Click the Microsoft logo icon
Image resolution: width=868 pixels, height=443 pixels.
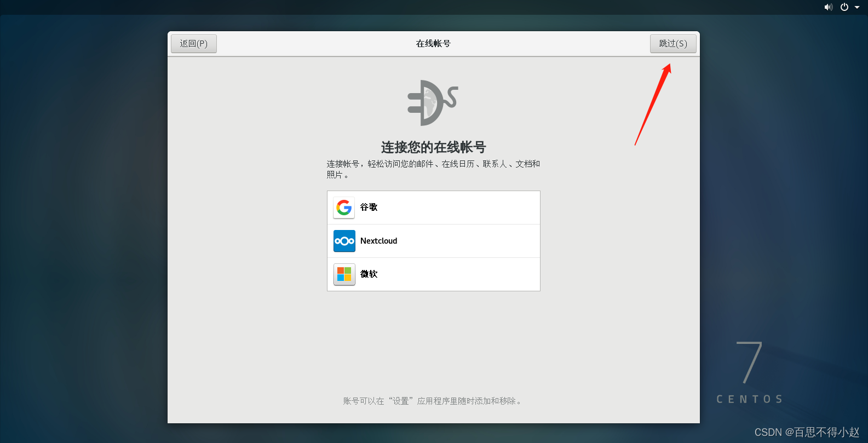point(344,274)
